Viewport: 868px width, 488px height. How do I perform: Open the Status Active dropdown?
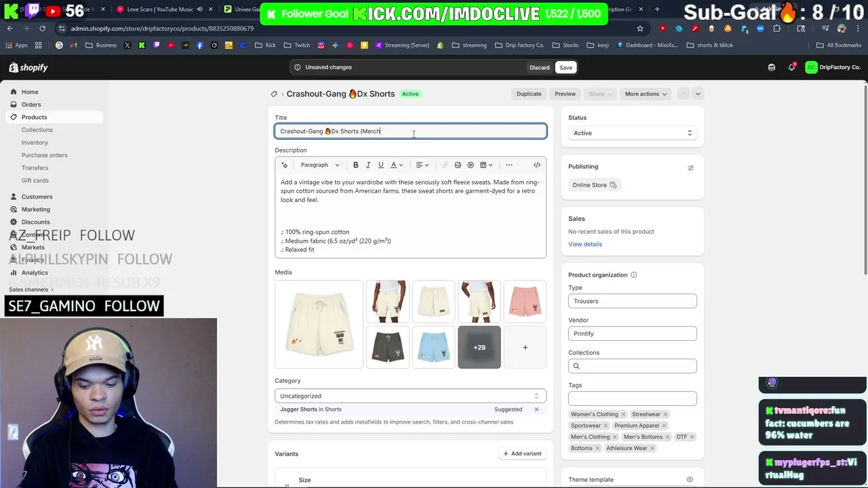pyautogui.click(x=632, y=133)
